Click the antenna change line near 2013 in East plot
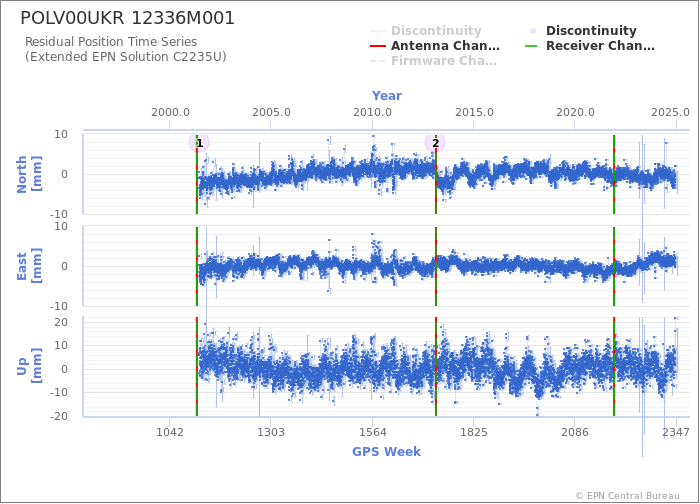The width and height of the screenshot is (700, 504). [436, 267]
